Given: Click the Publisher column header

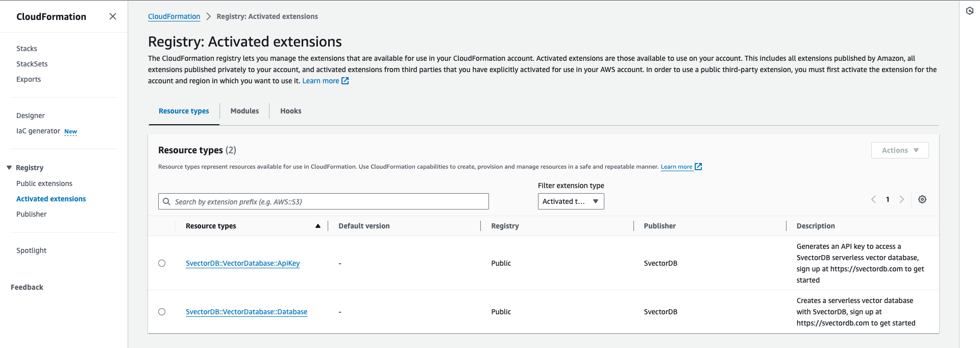Looking at the screenshot, I should pos(659,226).
